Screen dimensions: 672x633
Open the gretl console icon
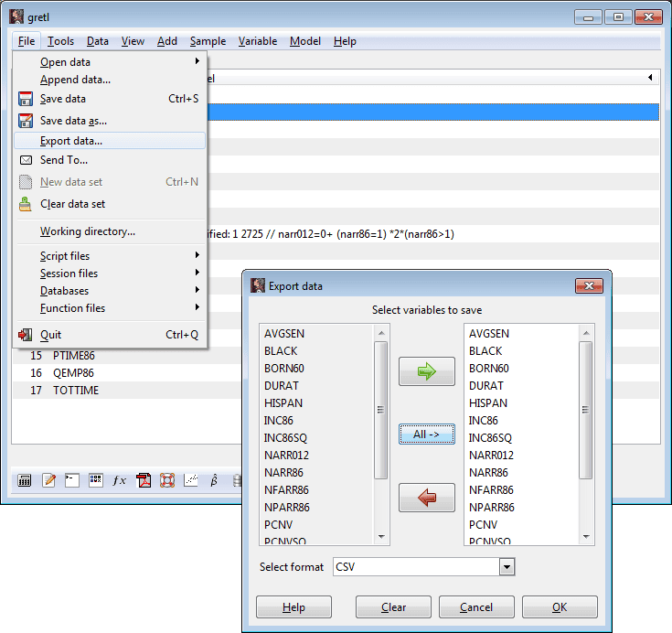pos(71,480)
